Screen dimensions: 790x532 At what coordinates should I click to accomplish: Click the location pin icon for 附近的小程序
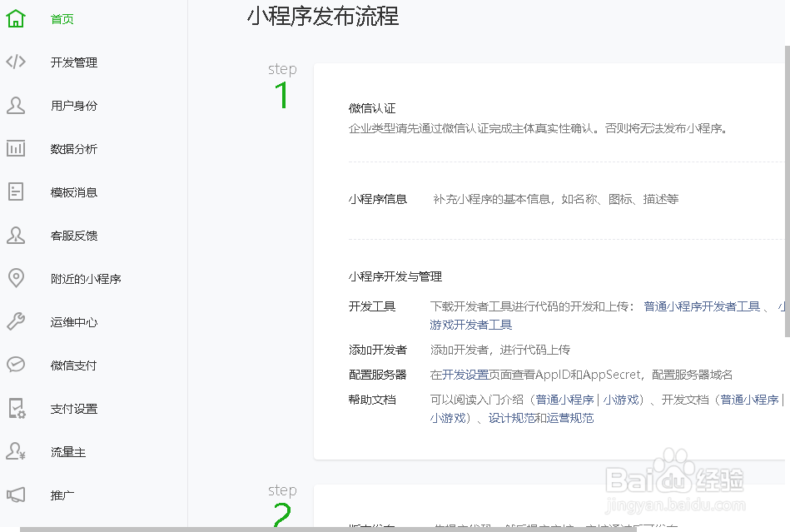point(16,278)
